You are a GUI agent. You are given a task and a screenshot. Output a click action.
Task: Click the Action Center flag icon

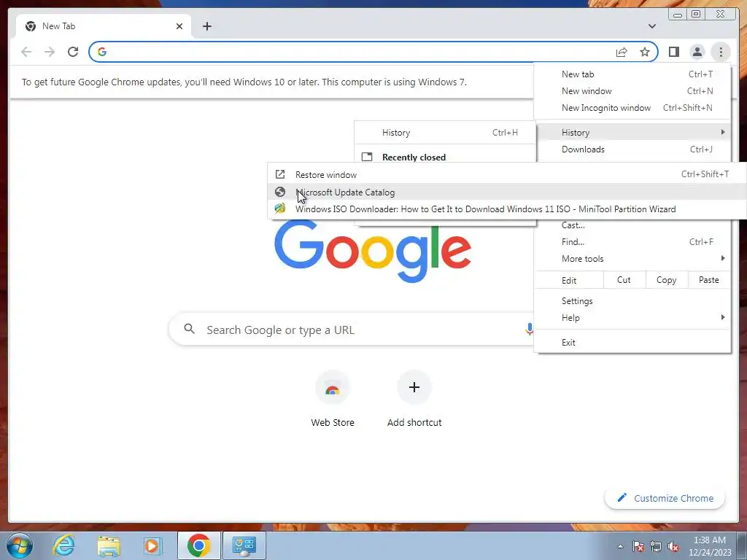pos(638,546)
